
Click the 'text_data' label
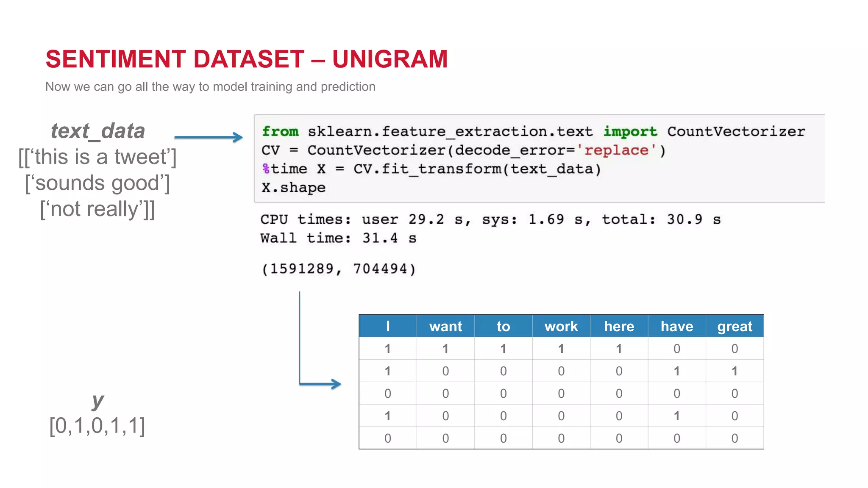98,131
